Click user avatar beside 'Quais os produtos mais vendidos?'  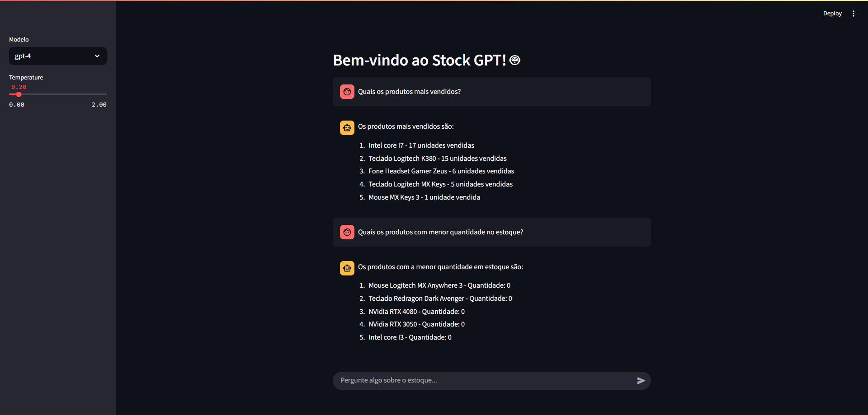pos(347,92)
